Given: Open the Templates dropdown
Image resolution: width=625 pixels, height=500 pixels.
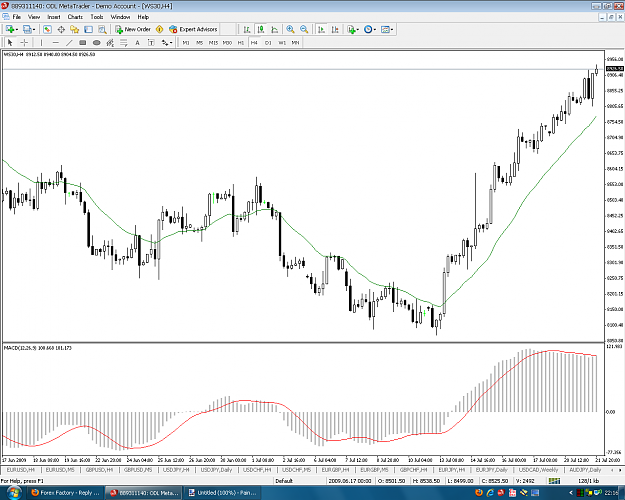Looking at the screenshot, I should pyautogui.click(x=387, y=29).
